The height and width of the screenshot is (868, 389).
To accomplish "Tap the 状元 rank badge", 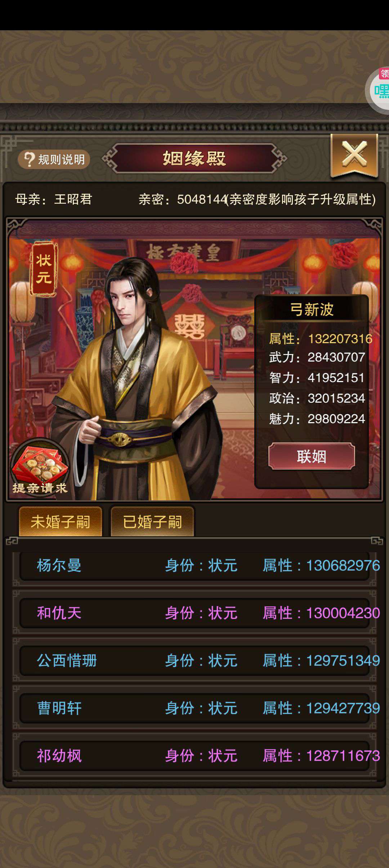I will tap(44, 269).
